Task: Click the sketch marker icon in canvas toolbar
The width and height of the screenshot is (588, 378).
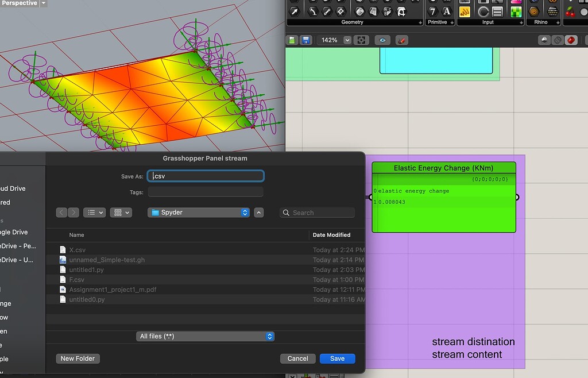Action: 402,40
